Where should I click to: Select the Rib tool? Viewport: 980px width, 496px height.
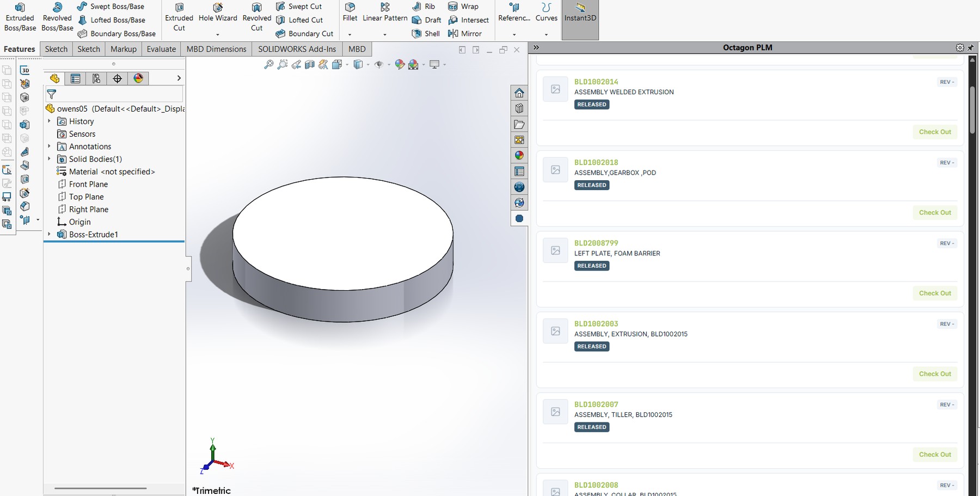pos(424,7)
